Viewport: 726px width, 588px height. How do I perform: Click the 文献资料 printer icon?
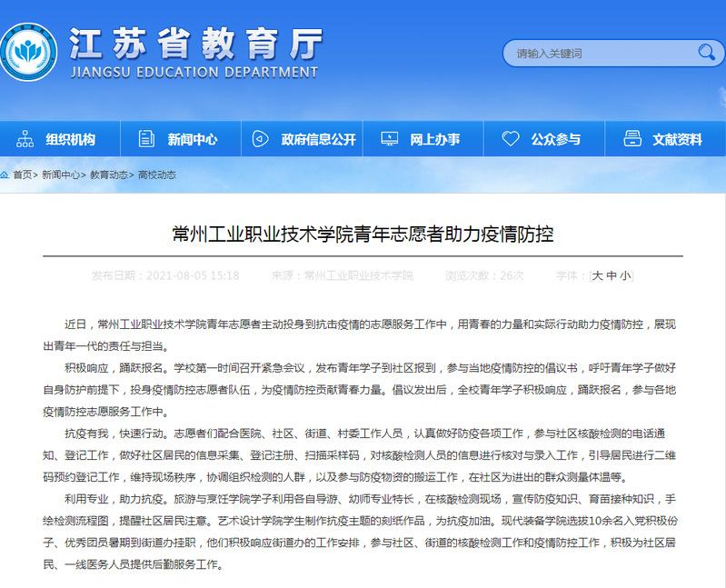pos(632,139)
